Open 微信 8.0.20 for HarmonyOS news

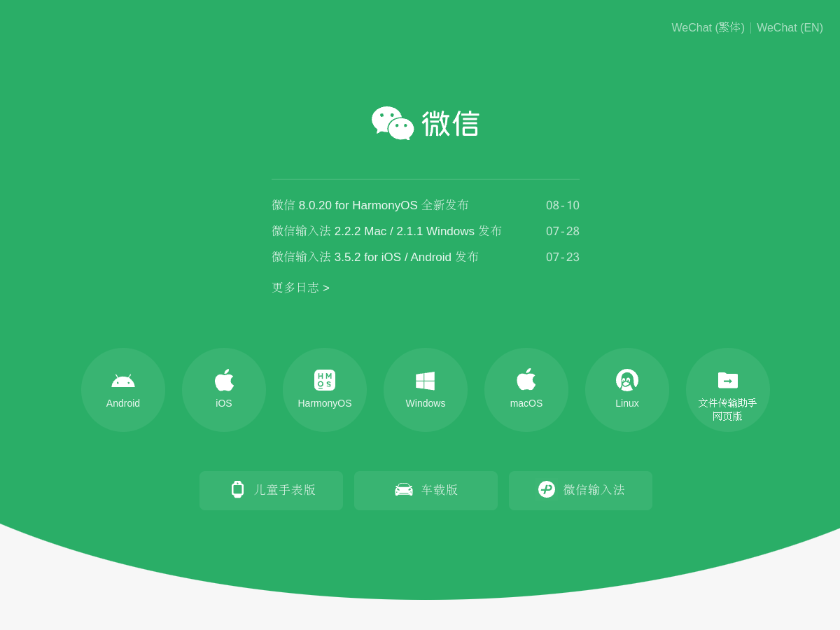[x=370, y=205]
